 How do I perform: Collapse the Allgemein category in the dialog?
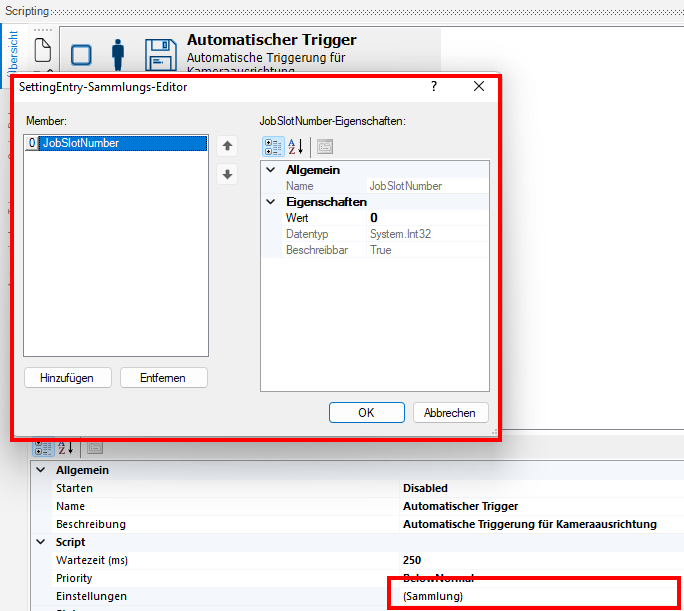click(270, 170)
